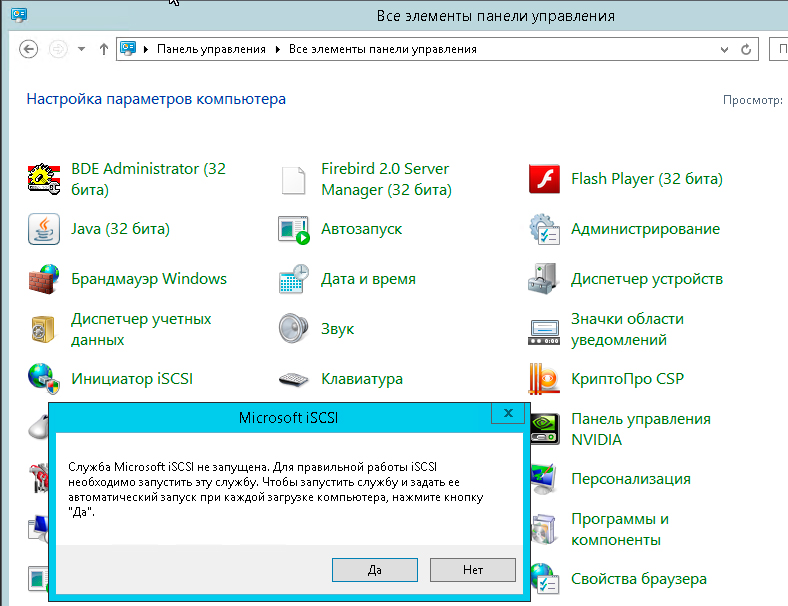Open Брандмауэр Windows text link

[x=149, y=279]
